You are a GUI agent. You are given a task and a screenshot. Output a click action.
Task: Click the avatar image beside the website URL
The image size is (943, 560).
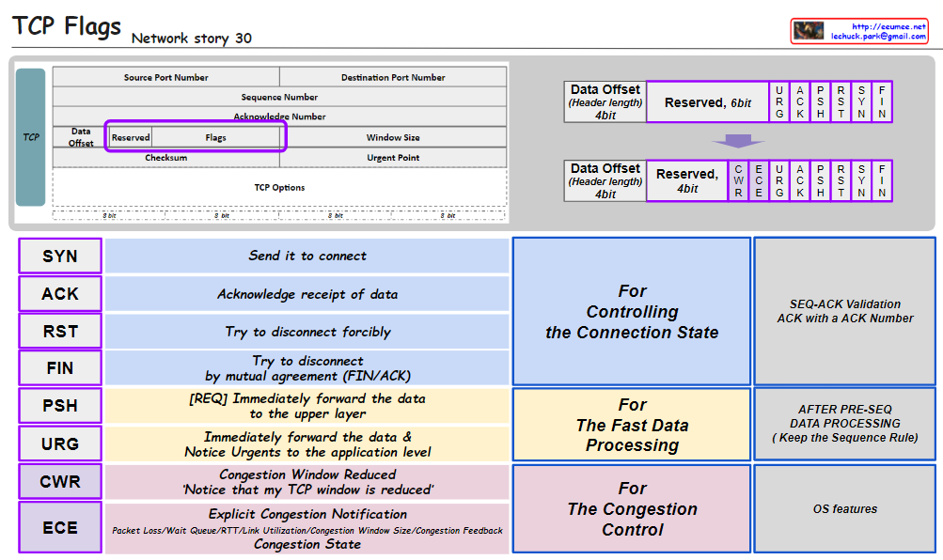coord(809,31)
